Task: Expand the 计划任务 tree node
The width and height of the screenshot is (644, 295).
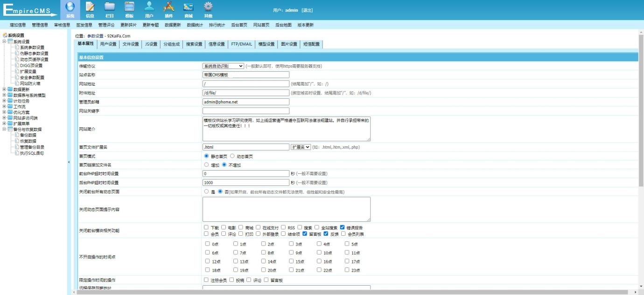Action: 4,101
